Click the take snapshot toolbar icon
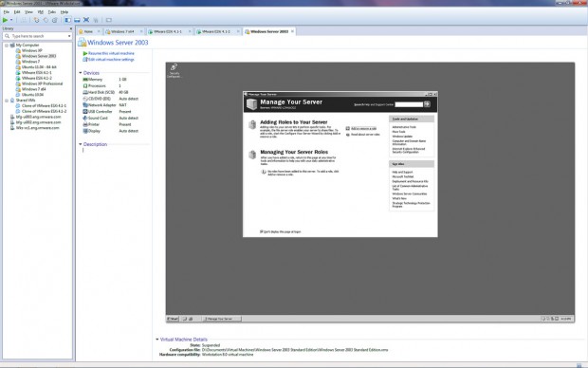This screenshot has width=588, height=368. [36, 20]
